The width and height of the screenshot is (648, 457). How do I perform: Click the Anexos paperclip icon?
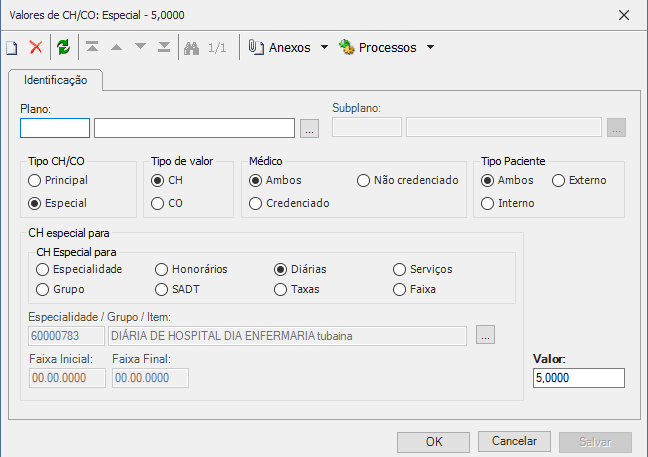click(255, 47)
